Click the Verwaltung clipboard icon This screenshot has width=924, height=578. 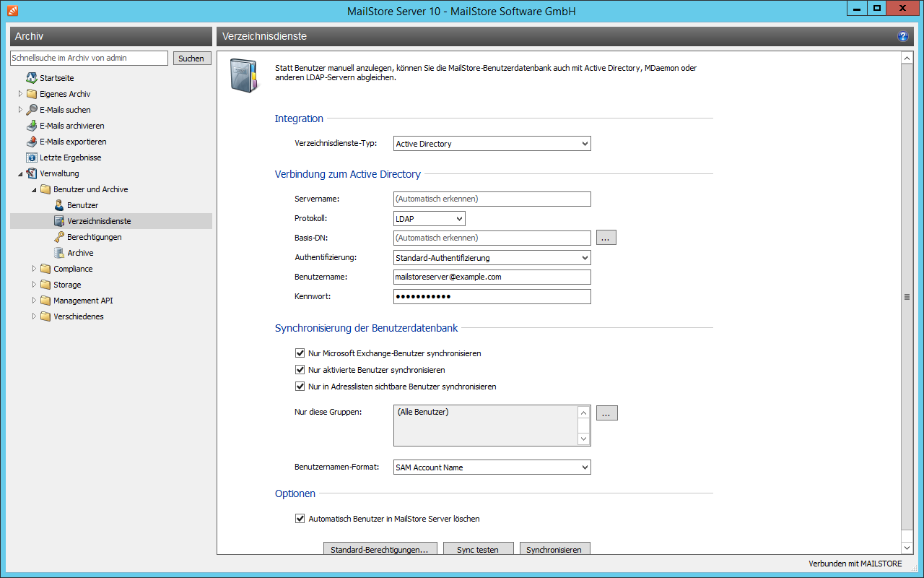(32, 173)
